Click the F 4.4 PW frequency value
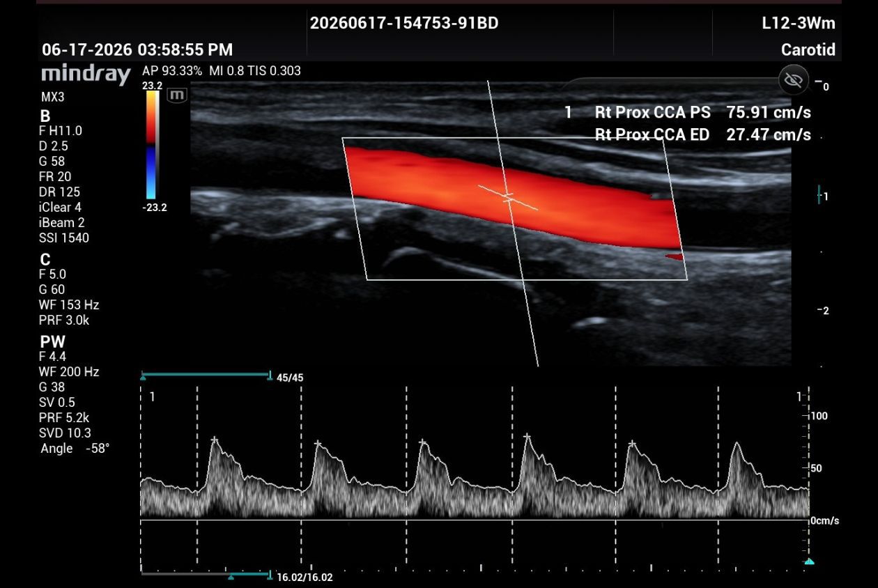Screen dimensions: 878x588 (52, 357)
